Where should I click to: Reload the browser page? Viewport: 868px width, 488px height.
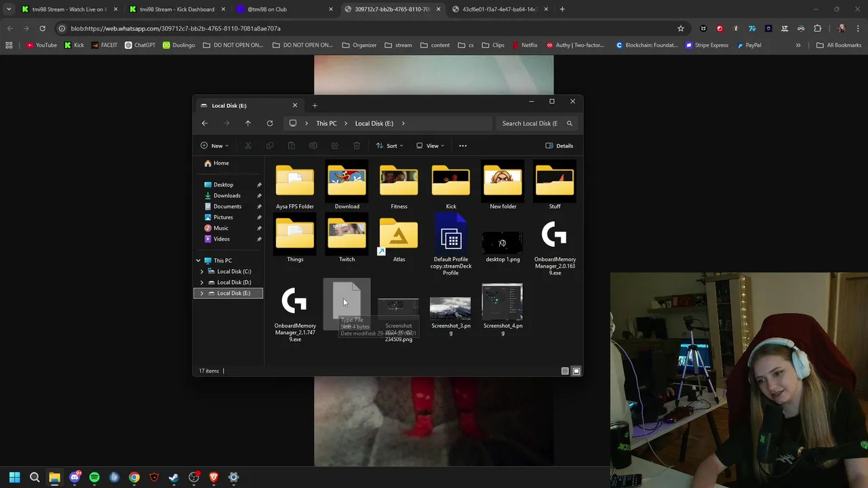coord(42,28)
